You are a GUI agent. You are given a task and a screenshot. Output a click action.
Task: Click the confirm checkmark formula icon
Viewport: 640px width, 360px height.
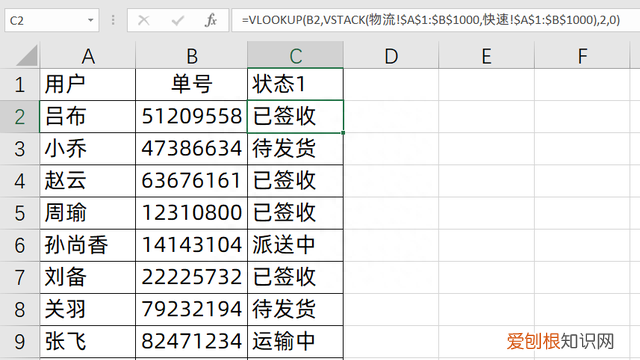[178, 20]
